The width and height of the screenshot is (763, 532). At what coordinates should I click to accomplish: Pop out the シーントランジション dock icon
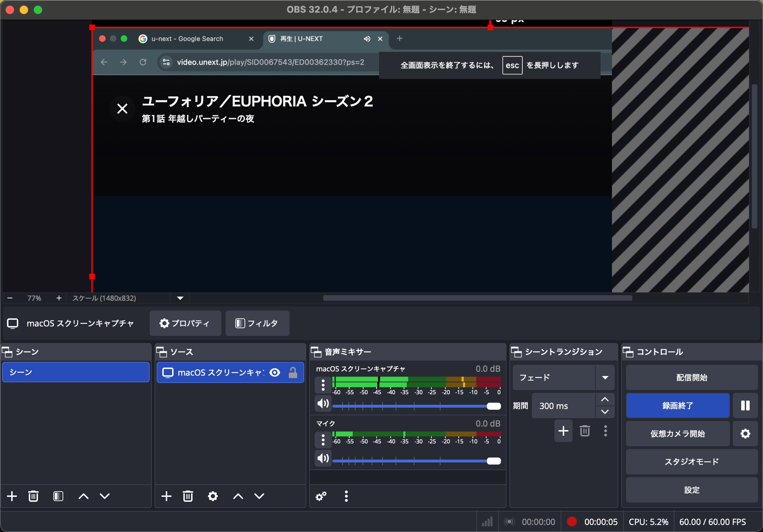(x=516, y=352)
